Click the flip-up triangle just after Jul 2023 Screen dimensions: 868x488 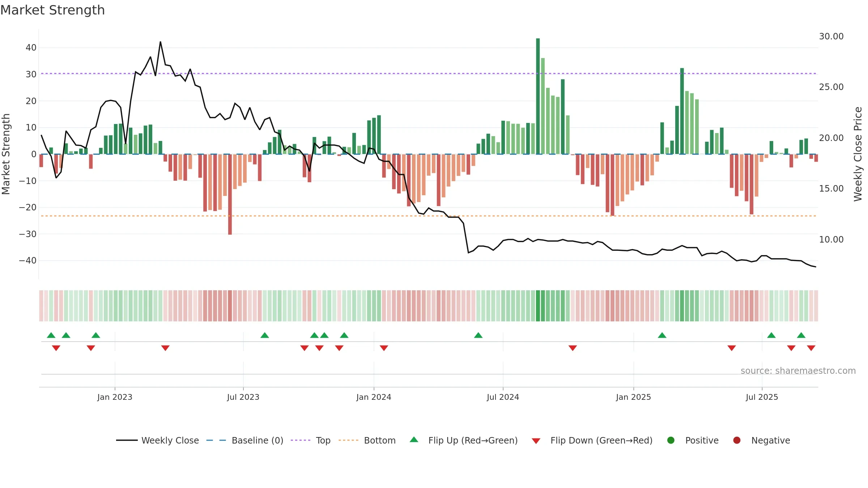click(x=264, y=335)
